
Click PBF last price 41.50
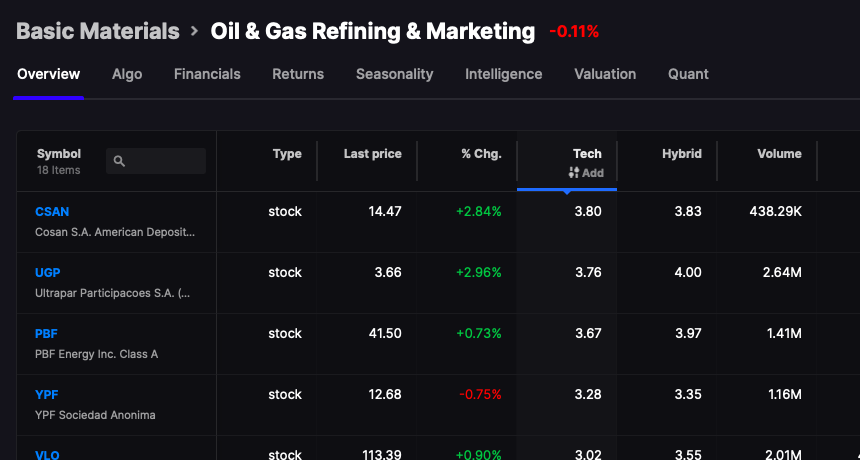(385, 333)
